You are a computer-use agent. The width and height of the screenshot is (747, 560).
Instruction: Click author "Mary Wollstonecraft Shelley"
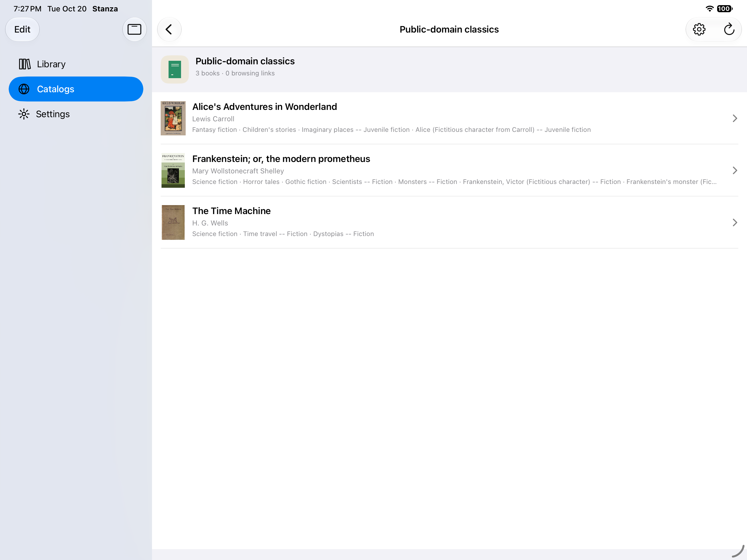pyautogui.click(x=238, y=171)
